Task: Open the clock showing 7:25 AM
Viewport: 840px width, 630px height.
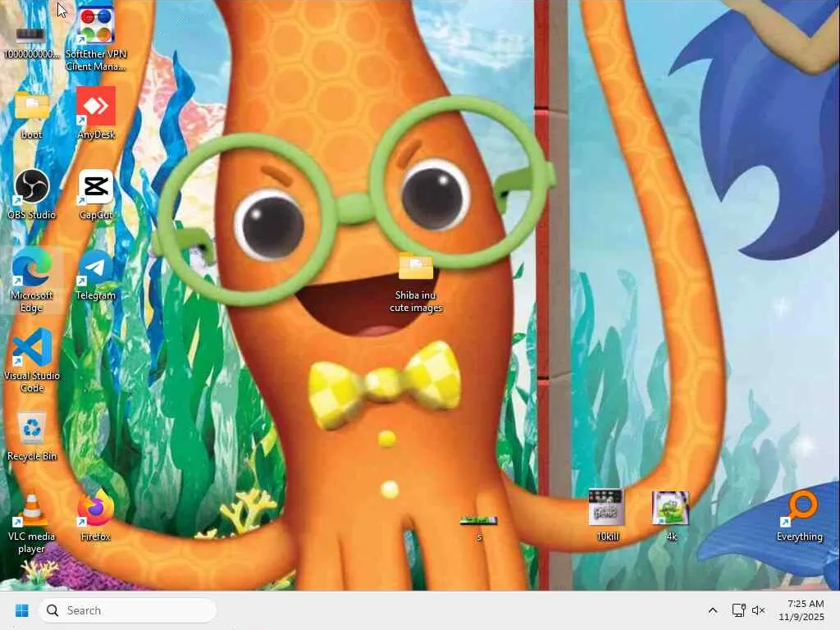Action: (x=802, y=610)
